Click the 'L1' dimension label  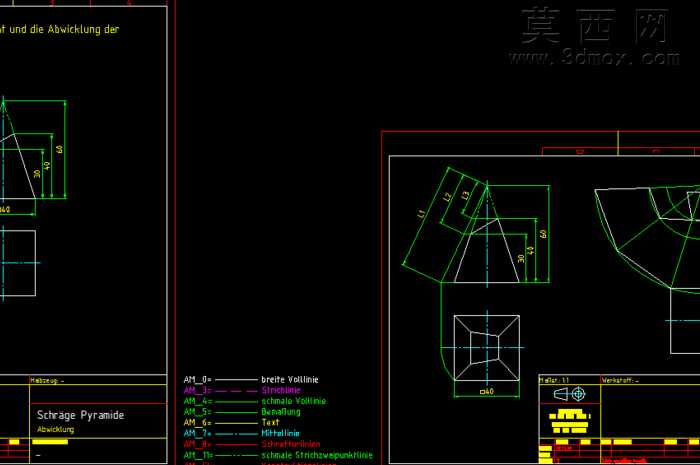tap(421, 215)
